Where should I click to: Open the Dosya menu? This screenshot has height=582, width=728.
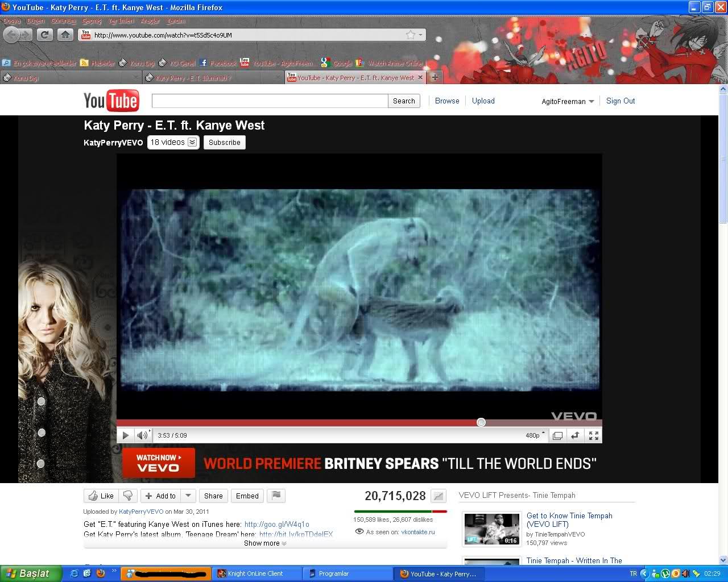click(x=12, y=20)
